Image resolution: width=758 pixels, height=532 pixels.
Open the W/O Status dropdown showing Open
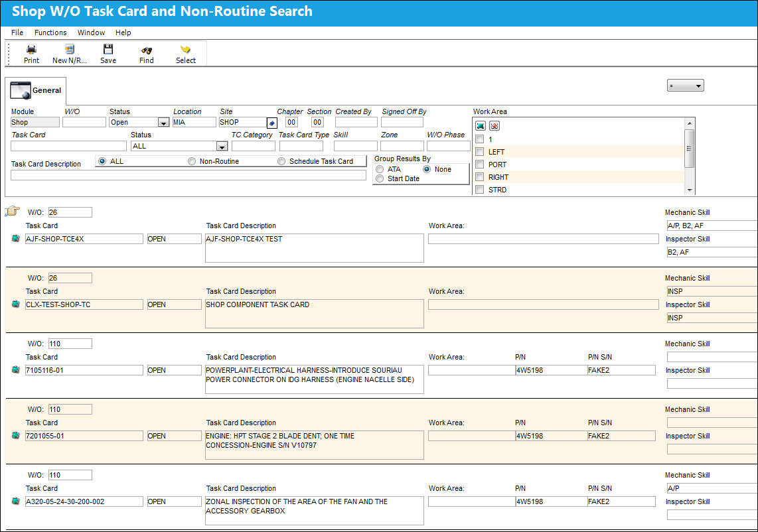[x=163, y=123]
